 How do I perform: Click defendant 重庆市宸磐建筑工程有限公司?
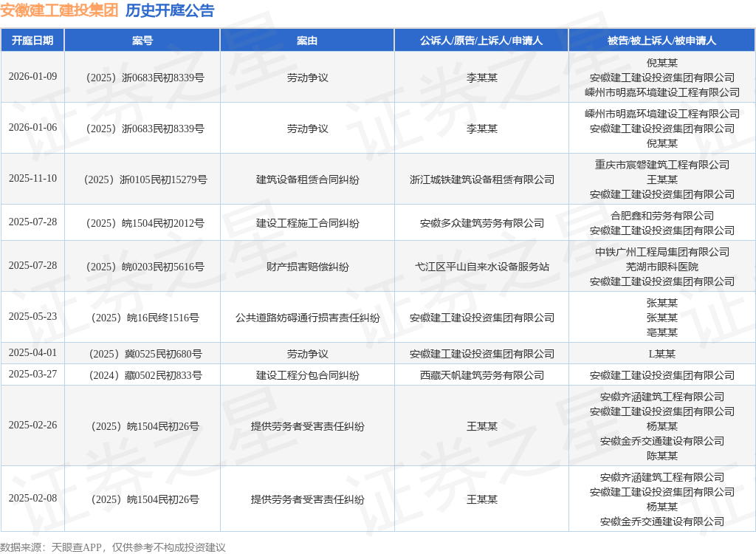[x=662, y=165]
